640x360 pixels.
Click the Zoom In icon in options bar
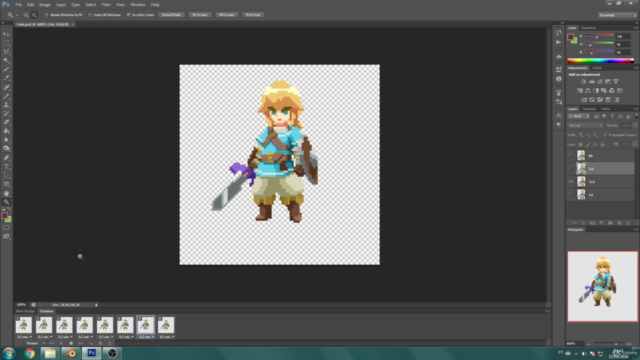(x=26, y=15)
